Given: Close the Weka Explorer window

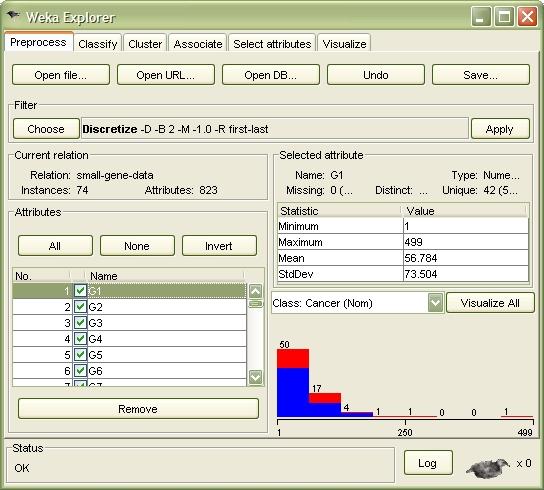Looking at the screenshot, I should (527, 16).
